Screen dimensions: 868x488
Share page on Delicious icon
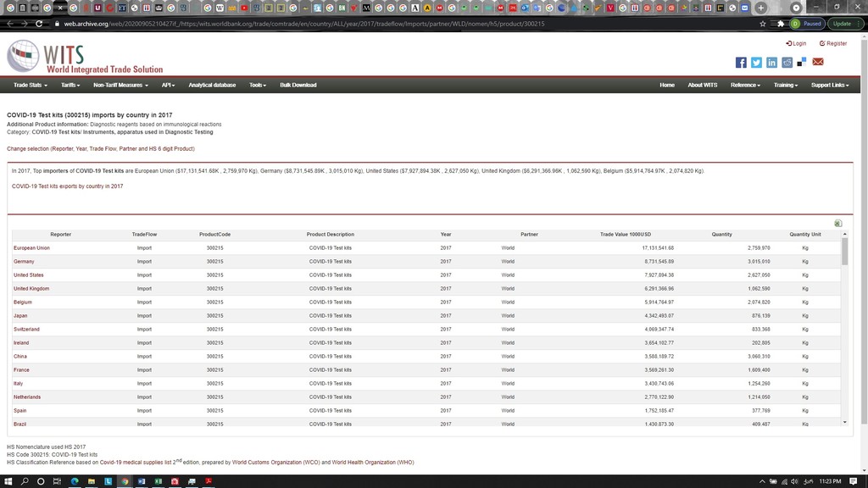pyautogui.click(x=802, y=62)
